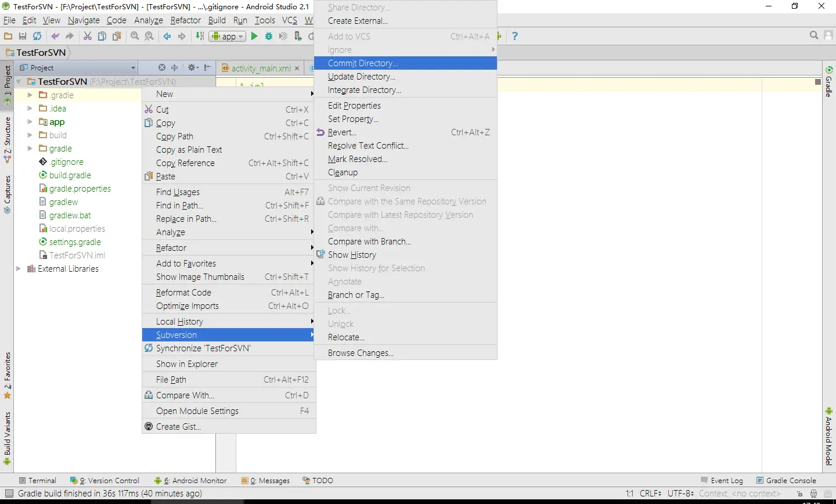Select Browse Changes...
This screenshot has width=836, height=504.
[x=405, y=352]
